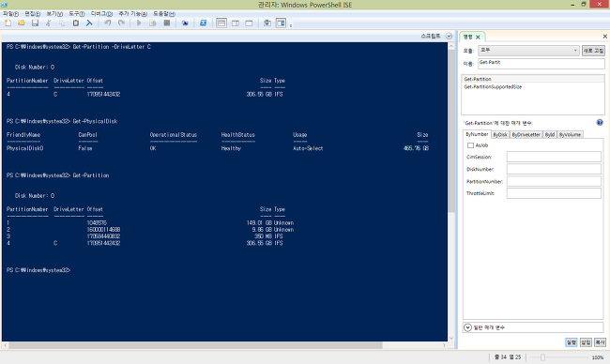
Task: Click the 이름 field containing Get-Partit
Action: point(541,64)
